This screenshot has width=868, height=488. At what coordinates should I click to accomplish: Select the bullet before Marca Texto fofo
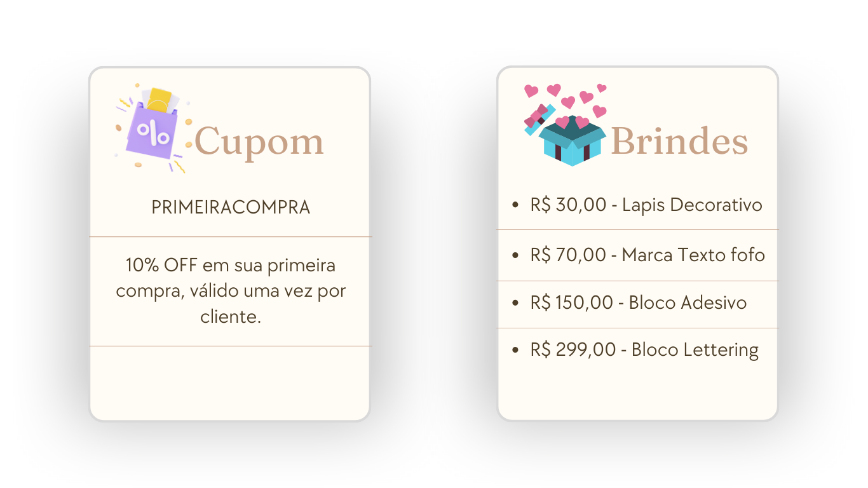point(515,255)
